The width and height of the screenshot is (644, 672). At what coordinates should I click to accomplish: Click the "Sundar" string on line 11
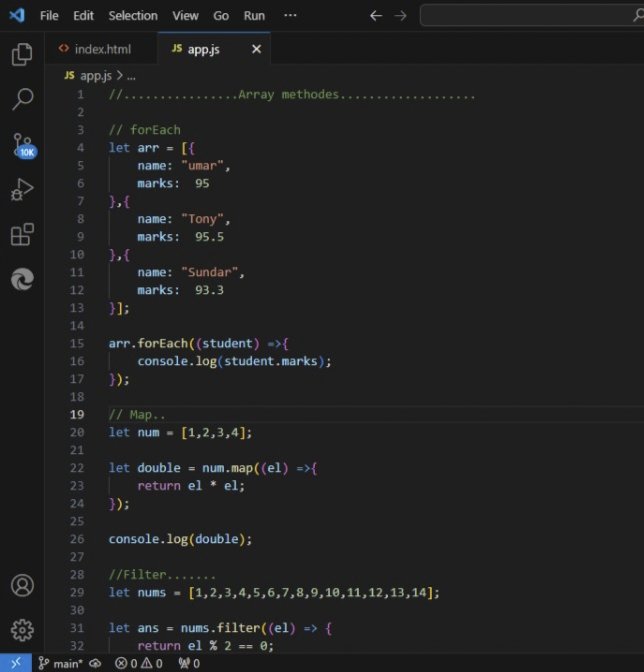210,272
